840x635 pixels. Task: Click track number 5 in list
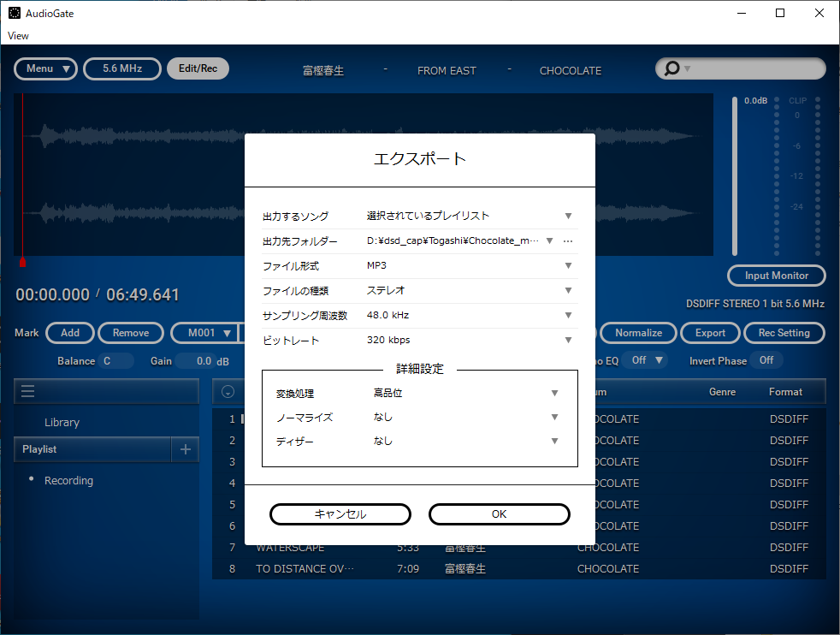pyautogui.click(x=232, y=505)
